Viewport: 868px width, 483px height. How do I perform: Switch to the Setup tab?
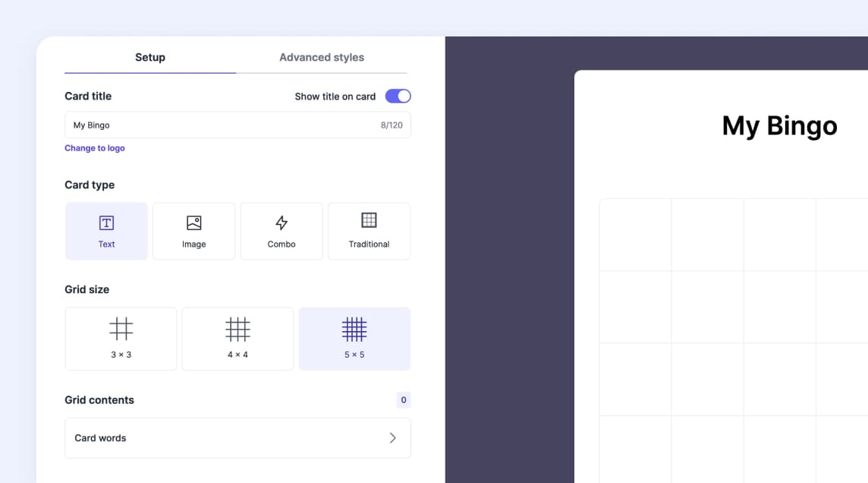149,57
